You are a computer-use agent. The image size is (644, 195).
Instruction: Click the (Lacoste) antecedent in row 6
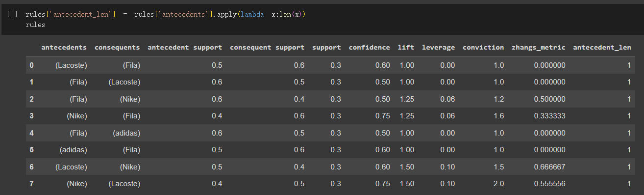(71, 167)
